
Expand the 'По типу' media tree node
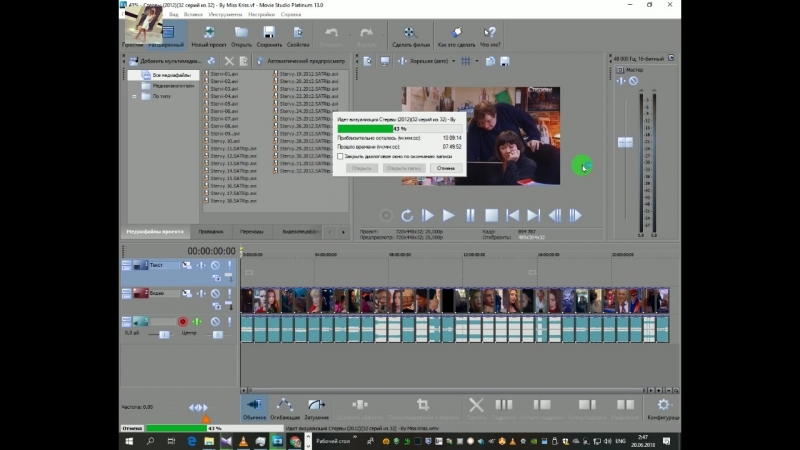pos(134,97)
